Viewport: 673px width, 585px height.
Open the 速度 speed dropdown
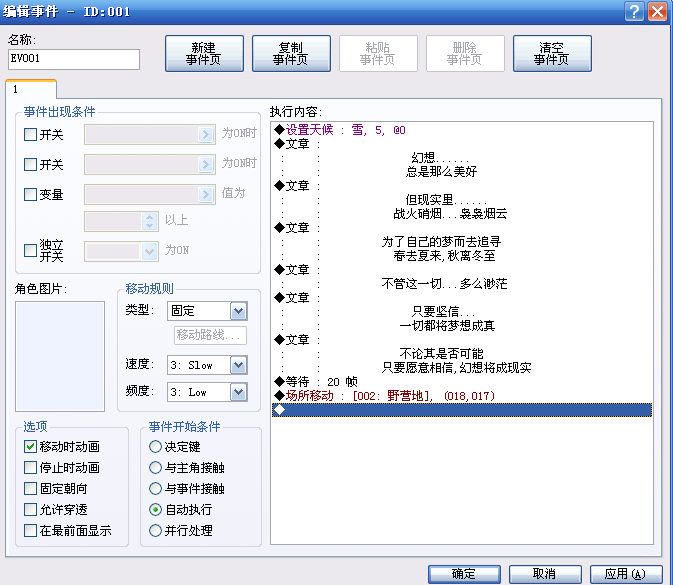[239, 365]
